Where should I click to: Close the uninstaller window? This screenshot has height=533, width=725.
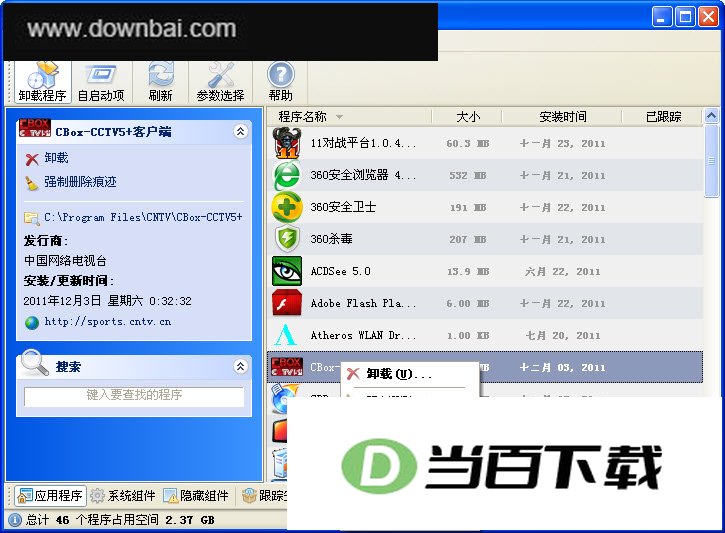708,17
